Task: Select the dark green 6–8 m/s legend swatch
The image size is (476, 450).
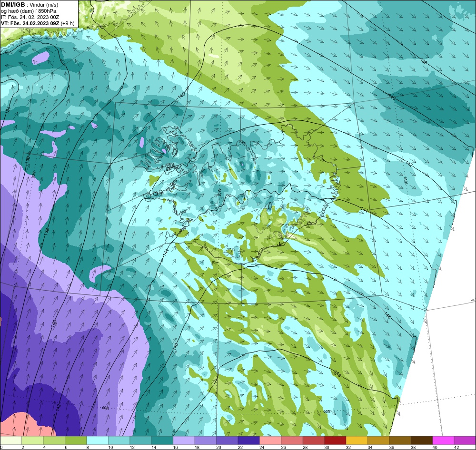Action: [76, 440]
